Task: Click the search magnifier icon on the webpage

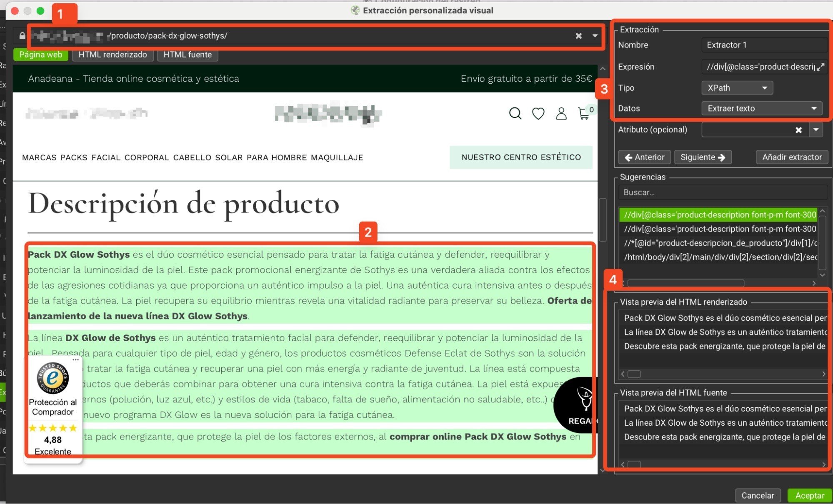Action: (x=515, y=113)
